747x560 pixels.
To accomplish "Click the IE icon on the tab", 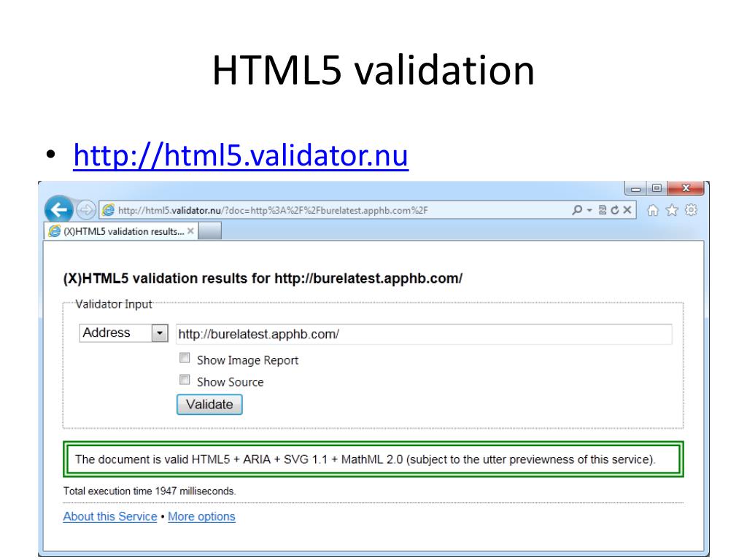I will pyautogui.click(x=55, y=231).
